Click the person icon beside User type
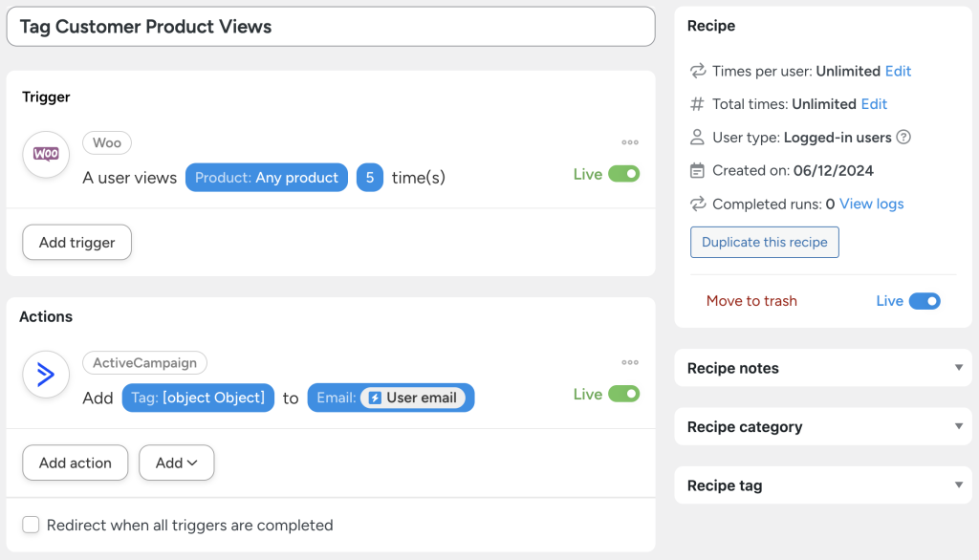Viewport: 979px width, 560px height. (697, 138)
